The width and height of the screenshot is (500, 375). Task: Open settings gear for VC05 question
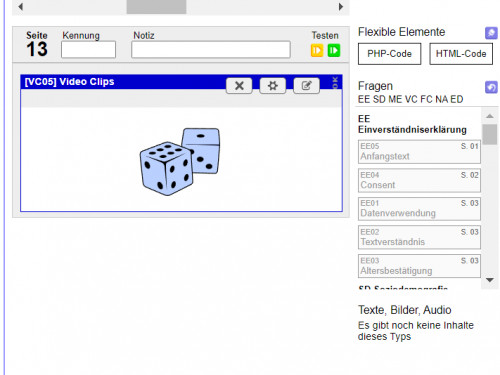[x=273, y=86]
